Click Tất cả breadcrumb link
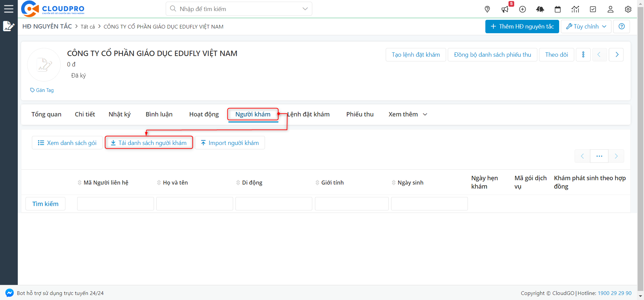The height and width of the screenshot is (300, 644). point(88,27)
